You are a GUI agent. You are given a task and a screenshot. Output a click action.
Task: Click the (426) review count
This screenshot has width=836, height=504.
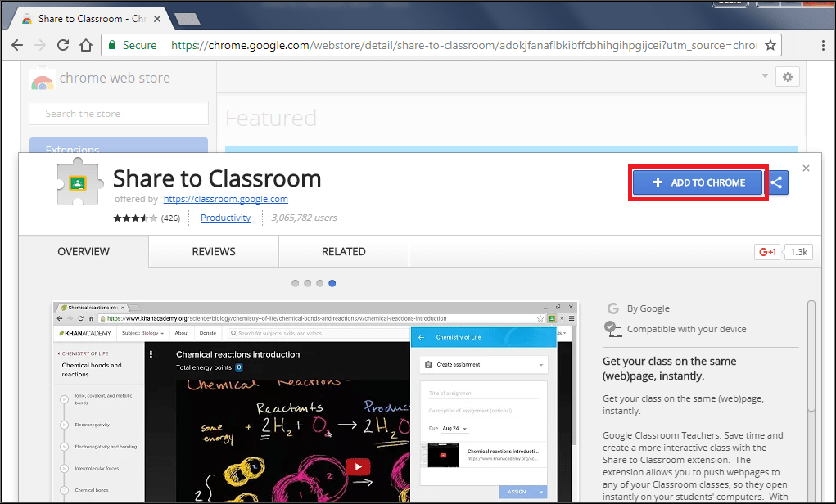tap(170, 218)
